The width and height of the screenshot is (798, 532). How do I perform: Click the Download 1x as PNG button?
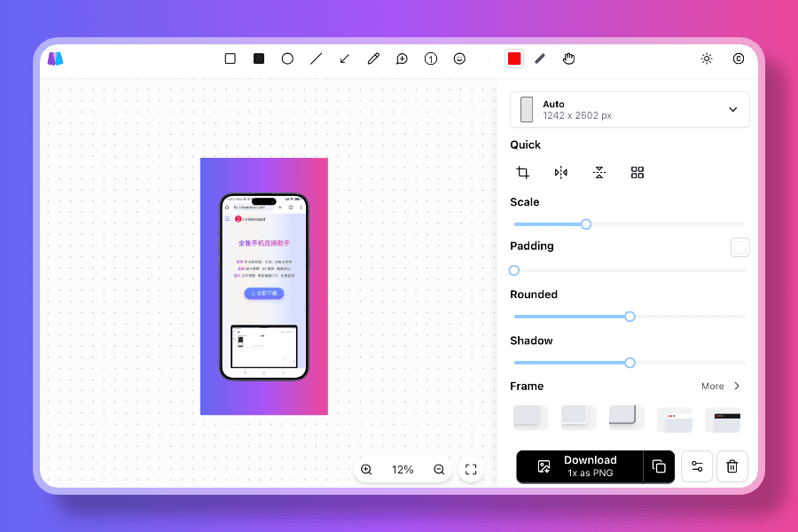point(589,465)
